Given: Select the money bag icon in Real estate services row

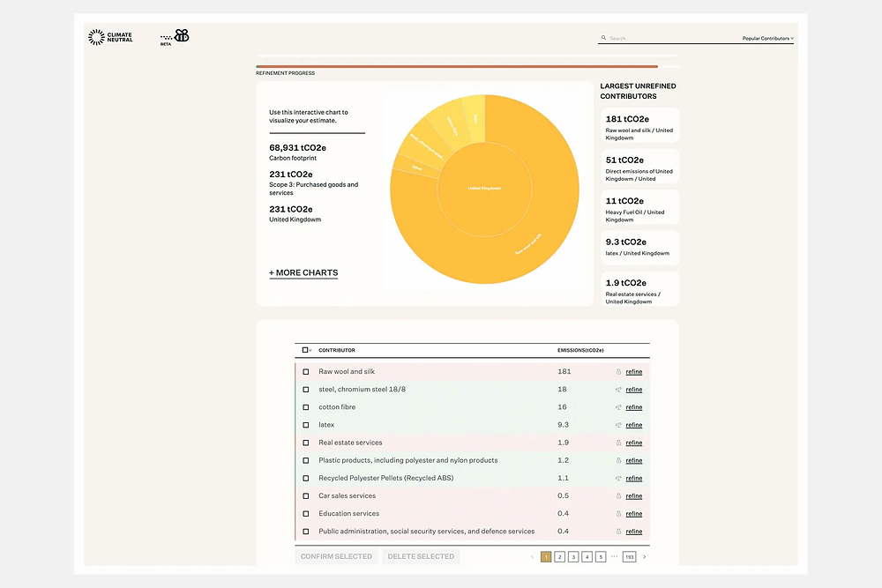Looking at the screenshot, I should coord(618,443).
